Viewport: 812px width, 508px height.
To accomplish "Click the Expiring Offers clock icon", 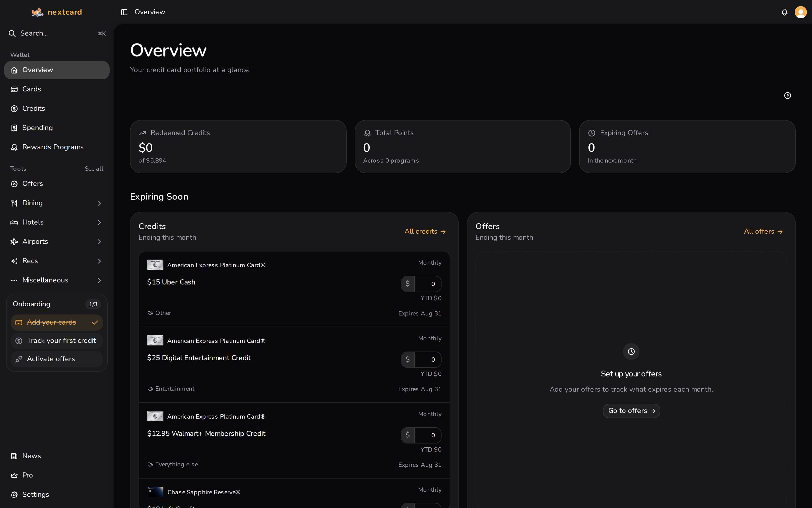I will point(591,133).
